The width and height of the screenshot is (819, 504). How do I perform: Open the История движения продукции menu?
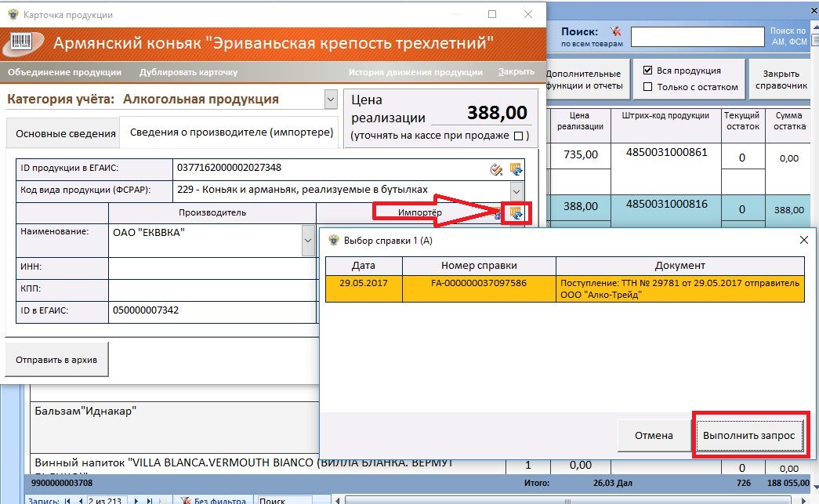tap(415, 72)
